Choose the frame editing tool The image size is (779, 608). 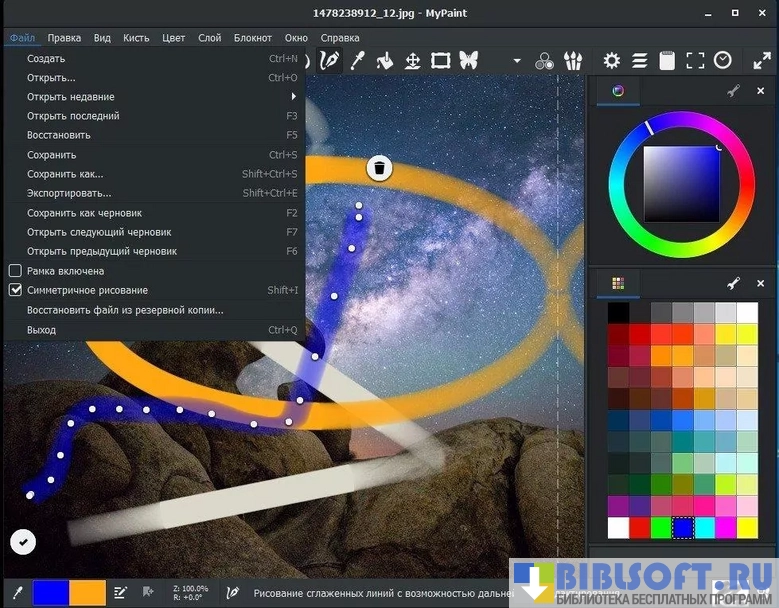(440, 60)
